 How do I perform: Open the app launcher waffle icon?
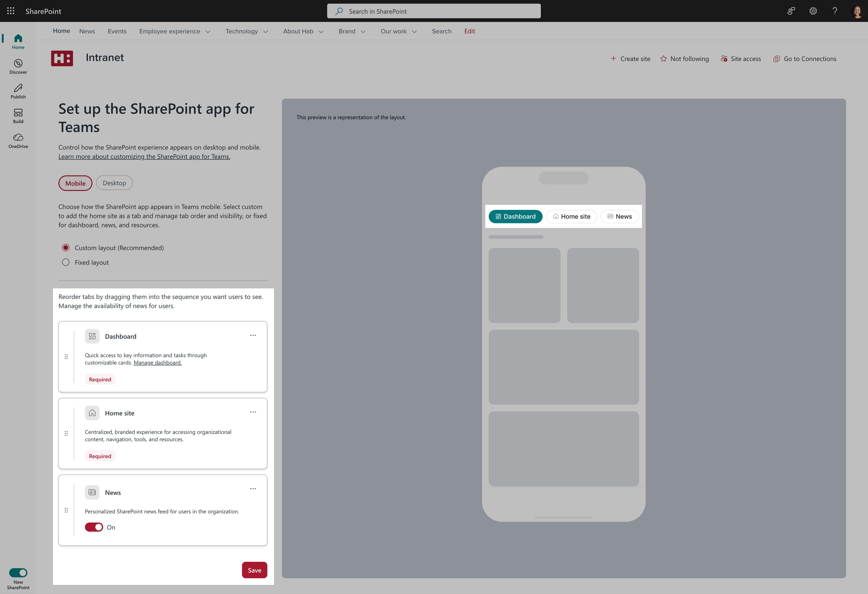tap(11, 11)
